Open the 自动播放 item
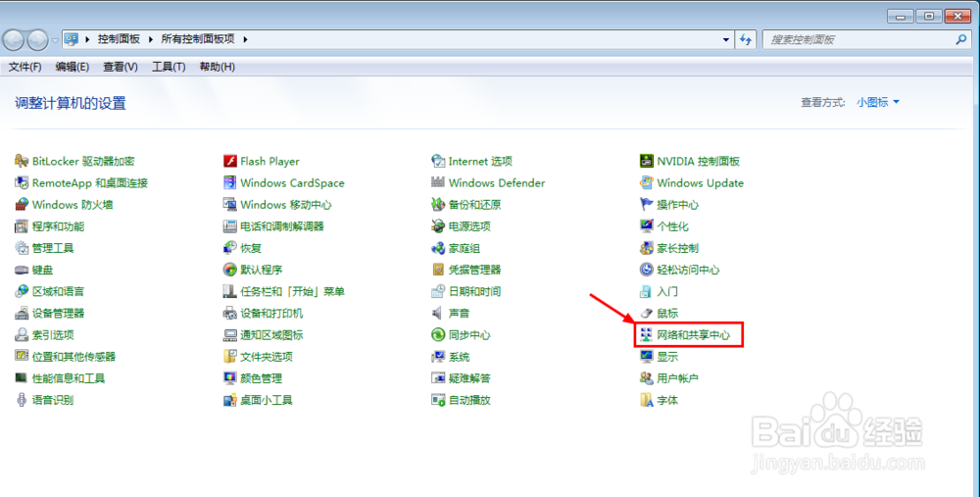Screen dimensions: 980x497 tap(470, 400)
